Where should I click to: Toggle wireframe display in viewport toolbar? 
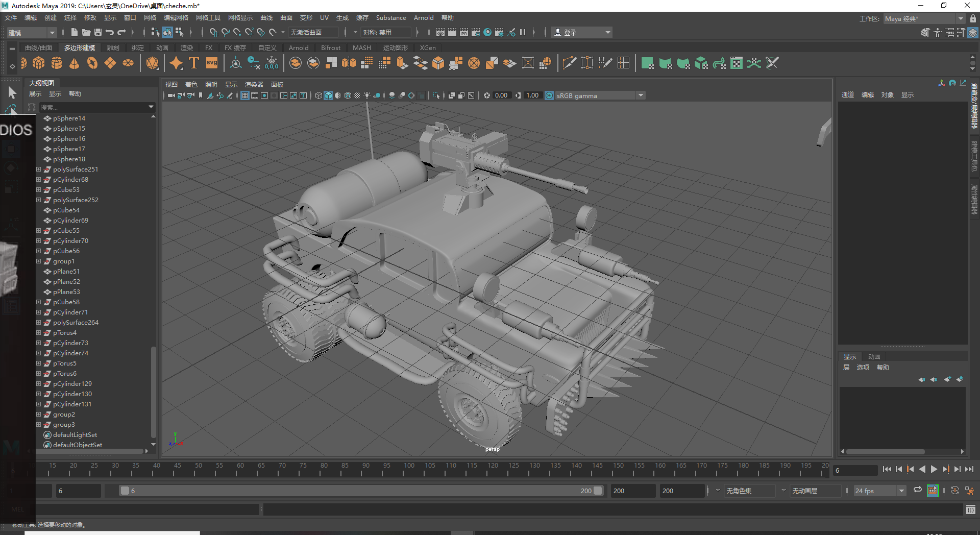tap(318, 95)
